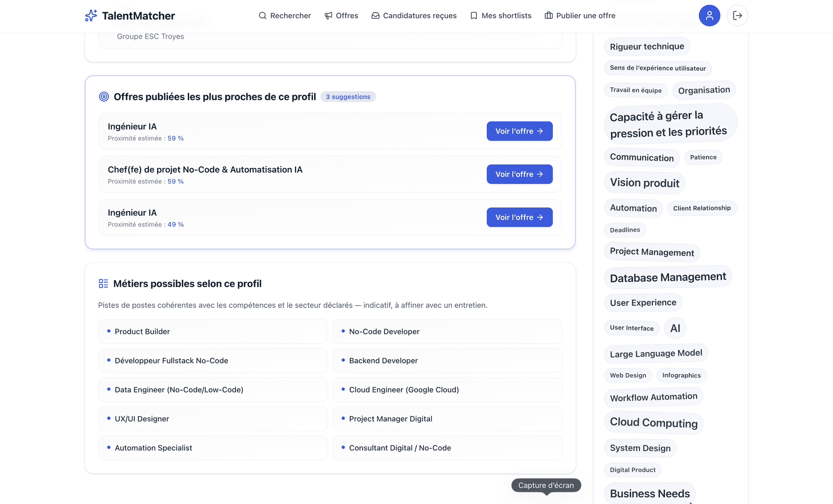
Task: Click the logout icon button
Action: click(x=737, y=16)
